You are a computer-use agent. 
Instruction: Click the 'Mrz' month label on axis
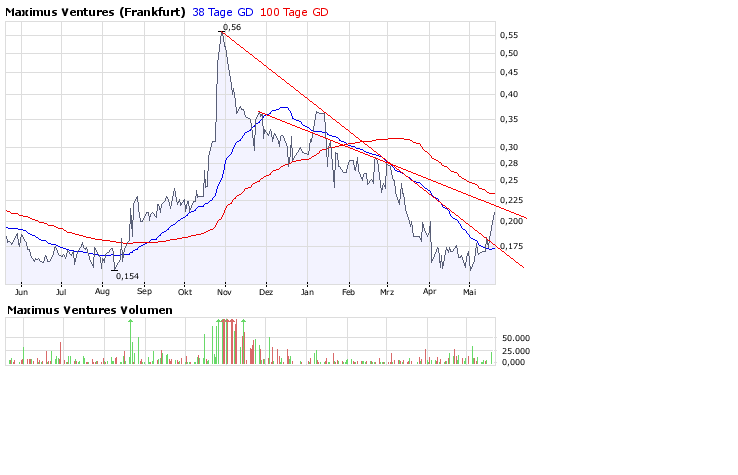[x=387, y=292]
